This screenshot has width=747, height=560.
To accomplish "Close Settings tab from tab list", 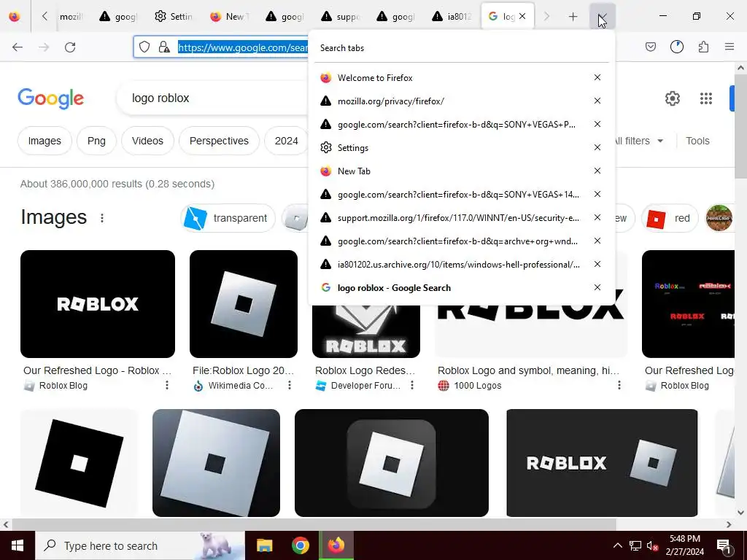I will tap(597, 147).
